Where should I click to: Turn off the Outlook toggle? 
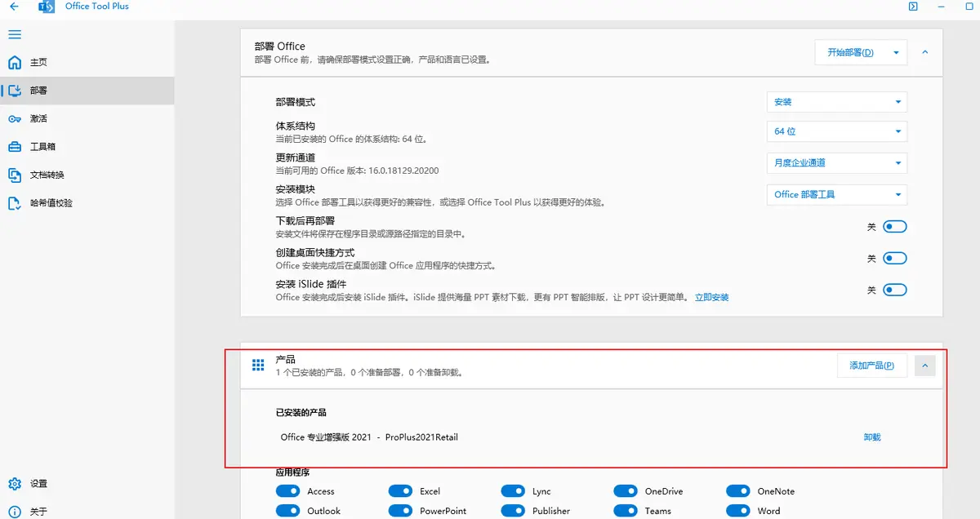[x=288, y=511]
